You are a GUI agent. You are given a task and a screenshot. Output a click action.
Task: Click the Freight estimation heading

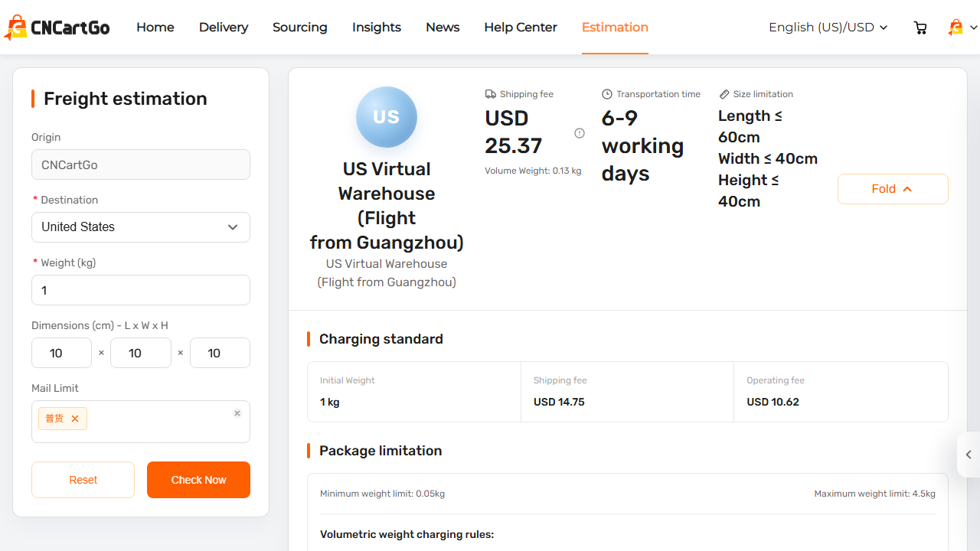126,99
